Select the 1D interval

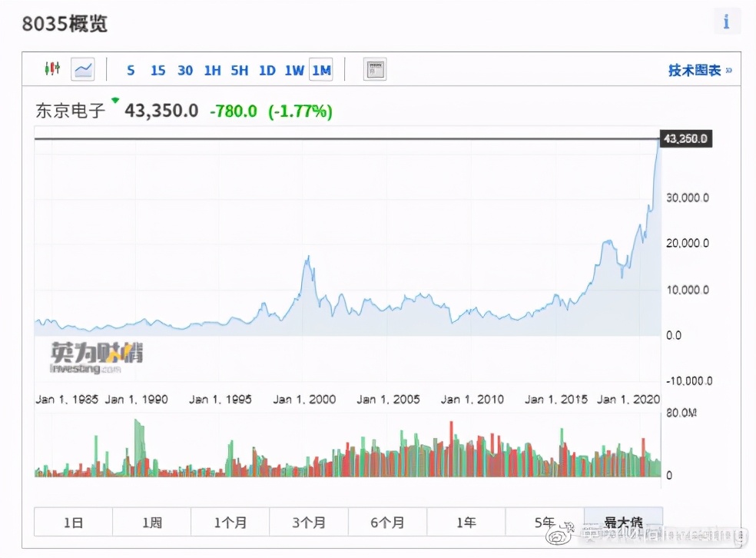point(267,71)
